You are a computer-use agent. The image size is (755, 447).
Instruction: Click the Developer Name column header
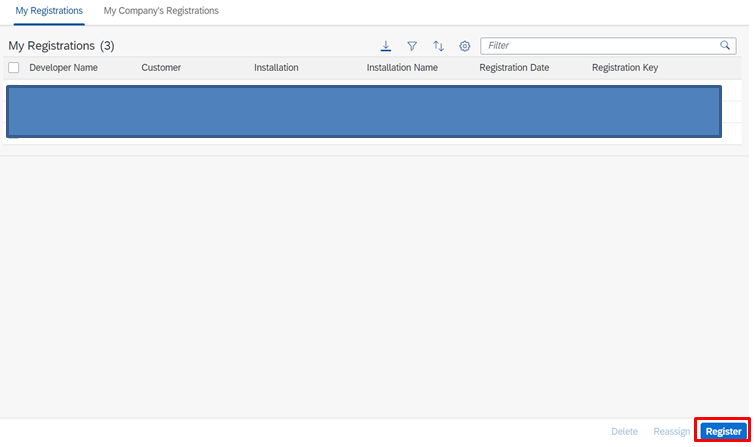(64, 67)
